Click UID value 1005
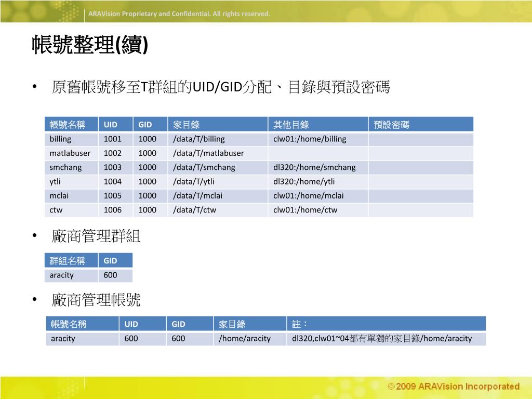The image size is (532, 399). click(113, 196)
